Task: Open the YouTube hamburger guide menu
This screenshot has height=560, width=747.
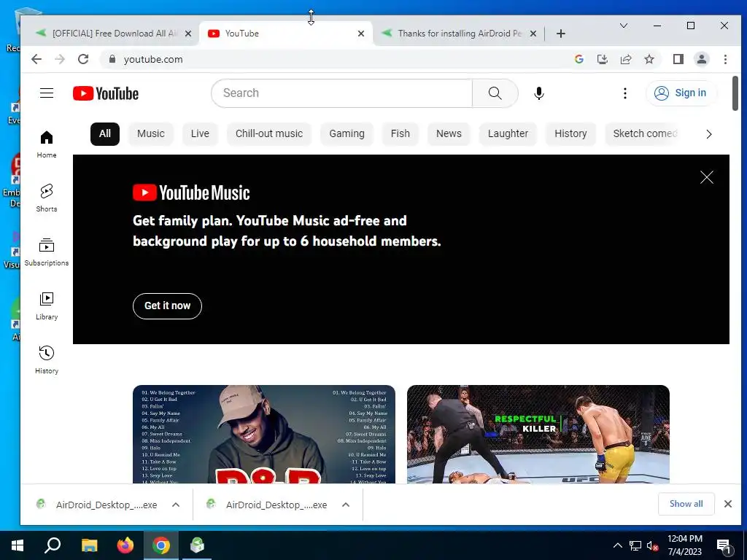Action: (x=47, y=93)
